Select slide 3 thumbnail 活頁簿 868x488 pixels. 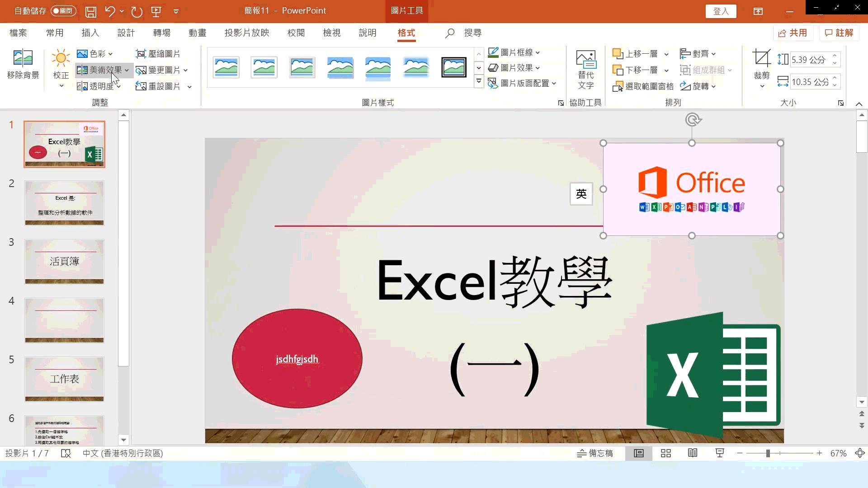tap(64, 262)
